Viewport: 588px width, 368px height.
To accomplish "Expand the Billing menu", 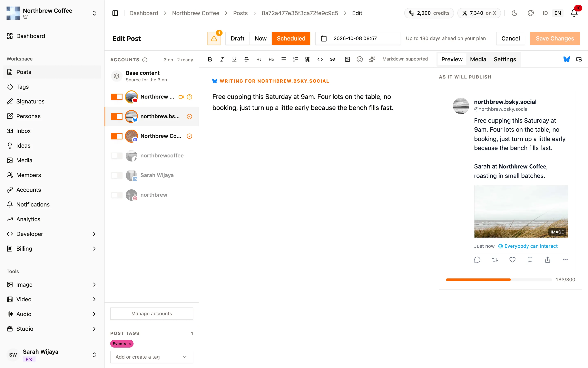I will [x=52, y=248].
